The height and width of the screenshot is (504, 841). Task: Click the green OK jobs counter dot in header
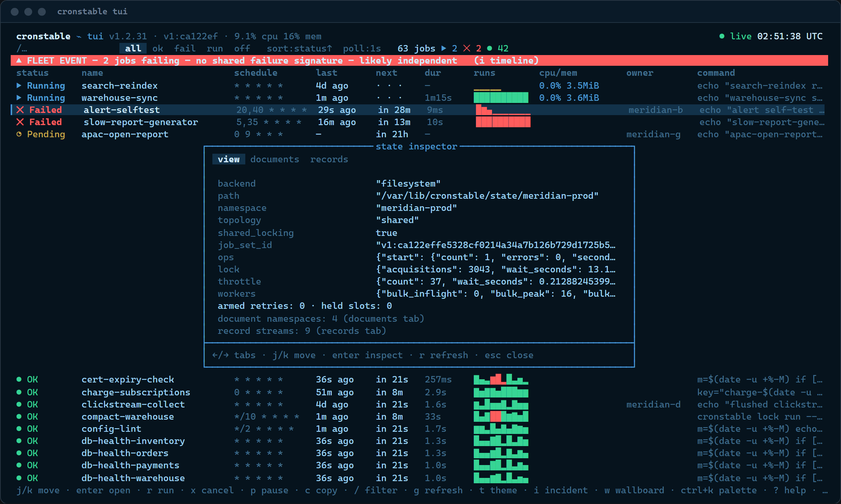(x=490, y=48)
